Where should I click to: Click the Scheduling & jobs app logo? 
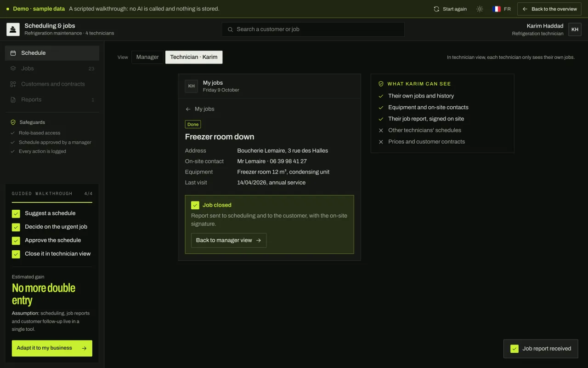pyautogui.click(x=13, y=29)
